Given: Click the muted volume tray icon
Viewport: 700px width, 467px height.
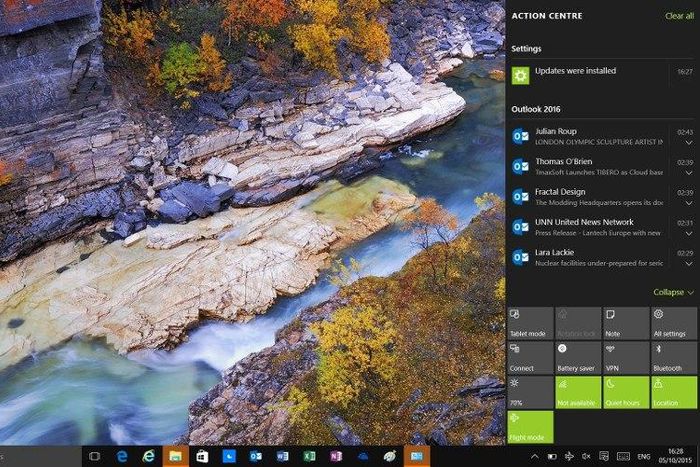Looking at the screenshot, I should 586,456.
